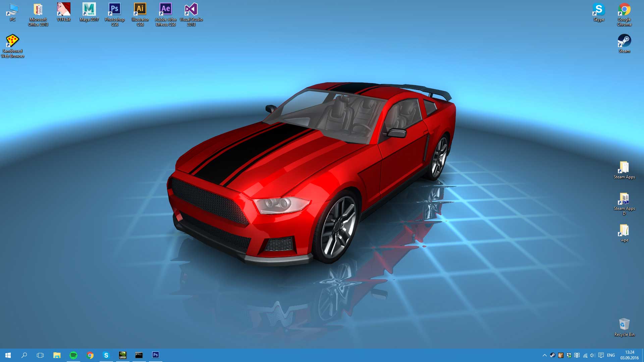Click the Illustrator CS6 shortcut
Viewport: 644px width, 362px height.
point(140,12)
